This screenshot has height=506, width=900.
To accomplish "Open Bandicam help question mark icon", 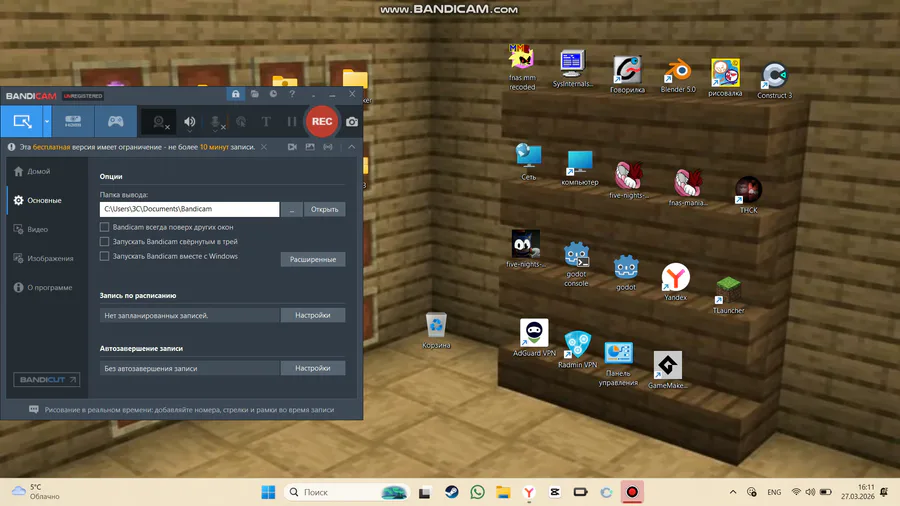I will pyautogui.click(x=292, y=94).
